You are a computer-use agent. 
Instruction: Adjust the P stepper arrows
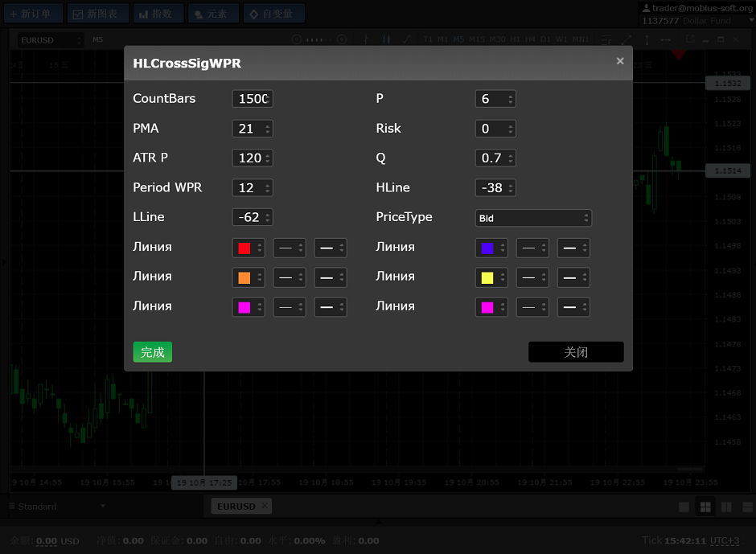coord(511,99)
